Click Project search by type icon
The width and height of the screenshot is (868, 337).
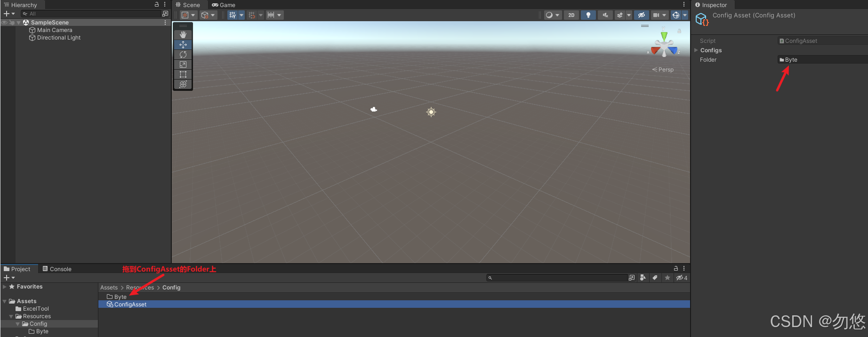pos(643,278)
